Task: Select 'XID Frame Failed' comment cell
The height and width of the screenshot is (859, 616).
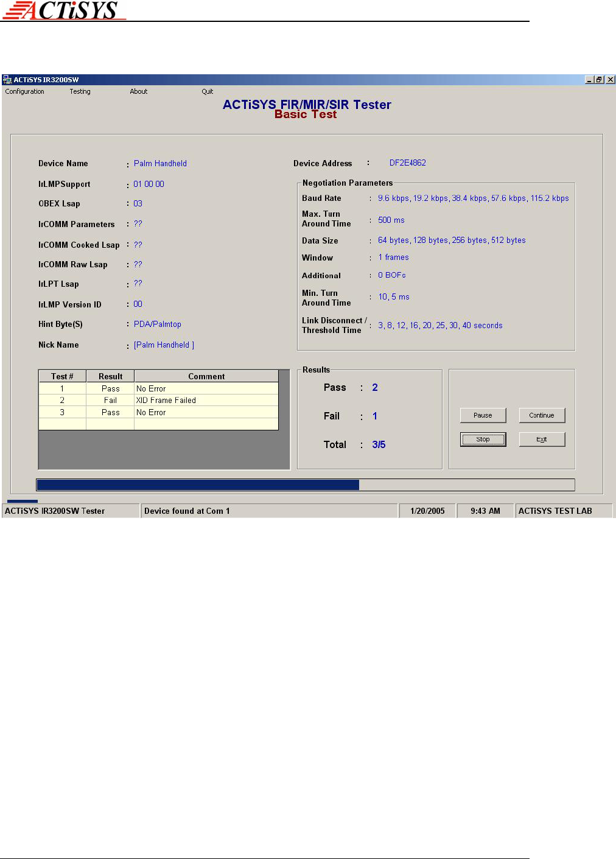Action: click(x=206, y=400)
